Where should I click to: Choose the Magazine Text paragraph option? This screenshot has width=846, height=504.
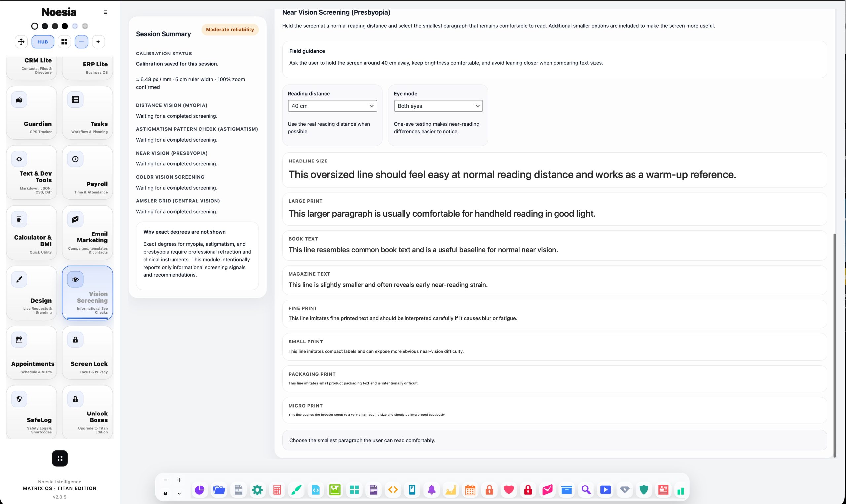tap(555, 280)
